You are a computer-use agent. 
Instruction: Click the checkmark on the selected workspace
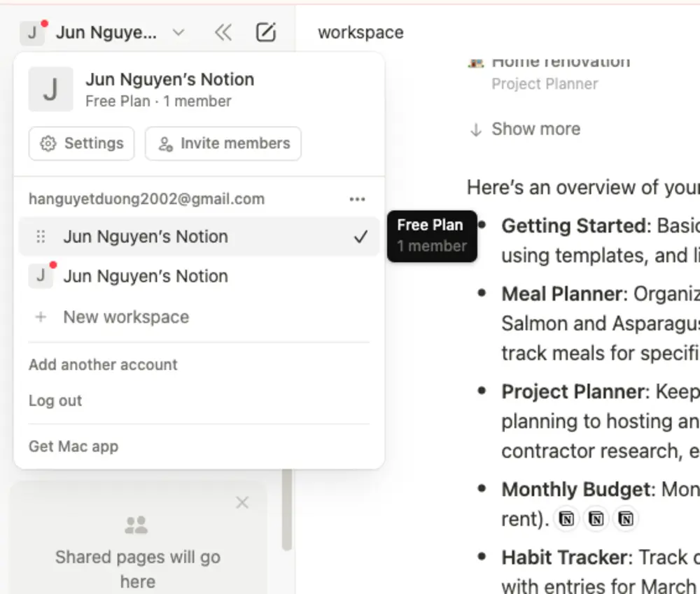pyautogui.click(x=360, y=236)
